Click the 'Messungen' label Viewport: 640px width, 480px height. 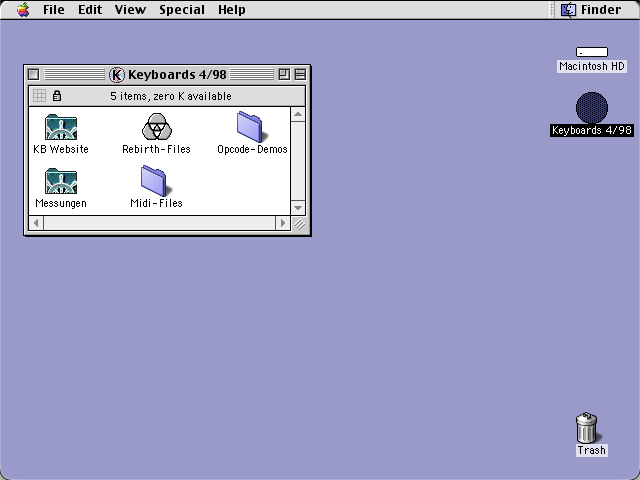[61, 203]
